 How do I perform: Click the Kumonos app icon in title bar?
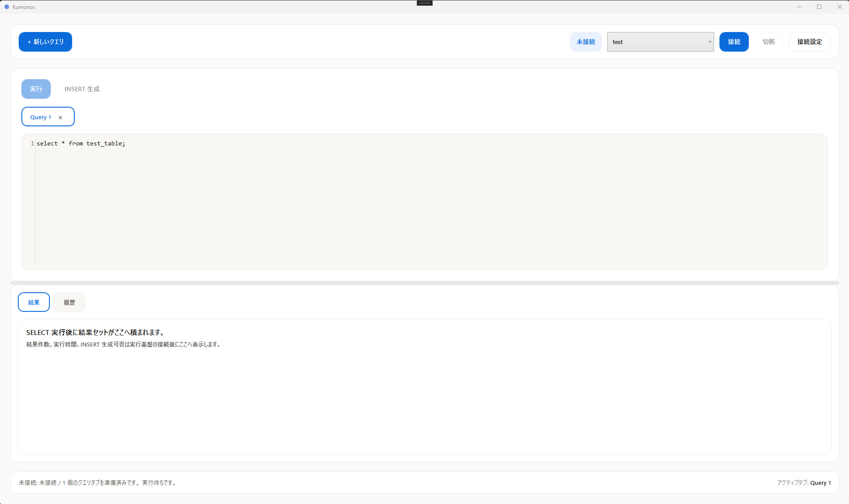(7, 7)
